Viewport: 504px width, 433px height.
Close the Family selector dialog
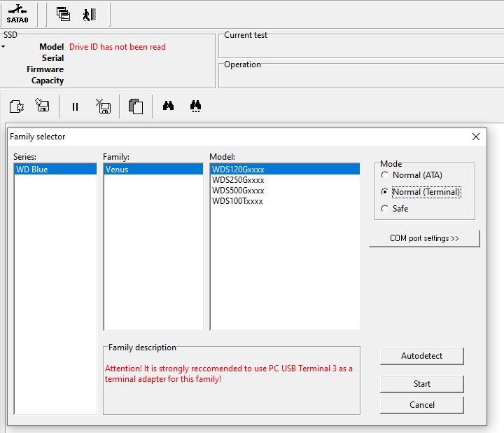(x=476, y=137)
